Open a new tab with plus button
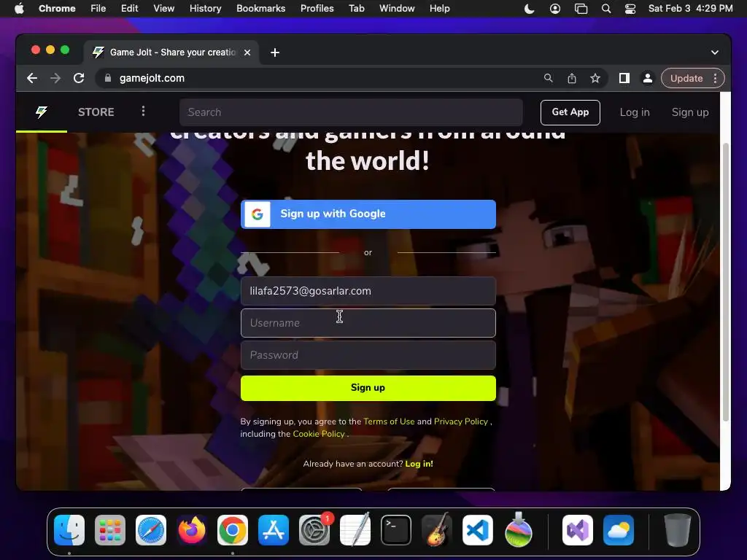The image size is (747, 560). 275,52
